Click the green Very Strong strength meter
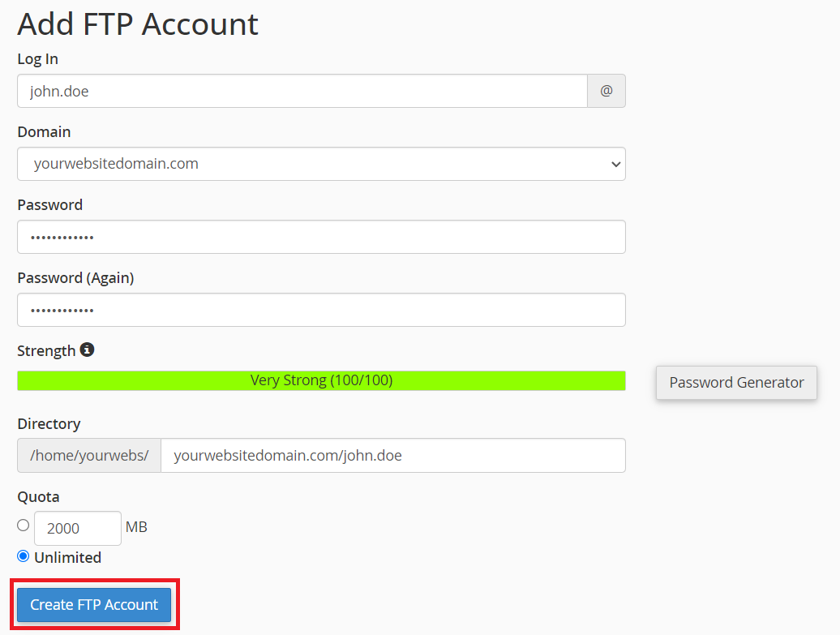Screen dimensions: 840x635 tap(321, 380)
